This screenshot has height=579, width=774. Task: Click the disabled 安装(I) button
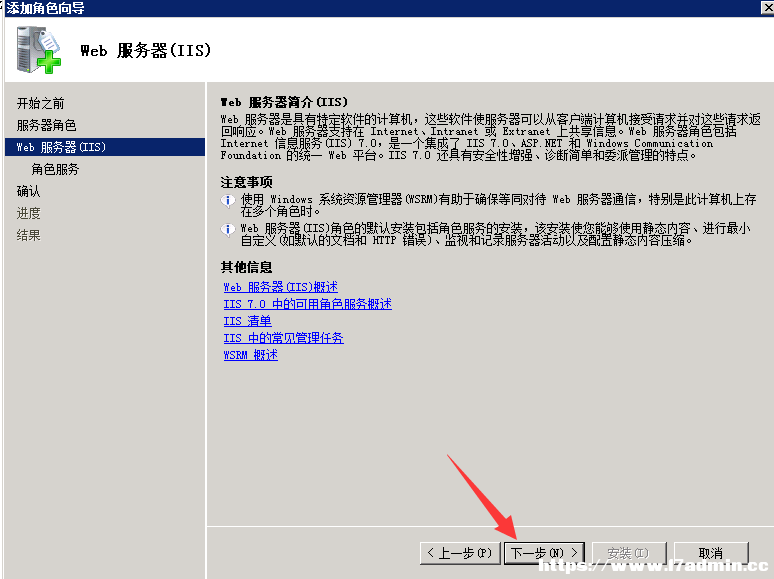pyautogui.click(x=628, y=553)
